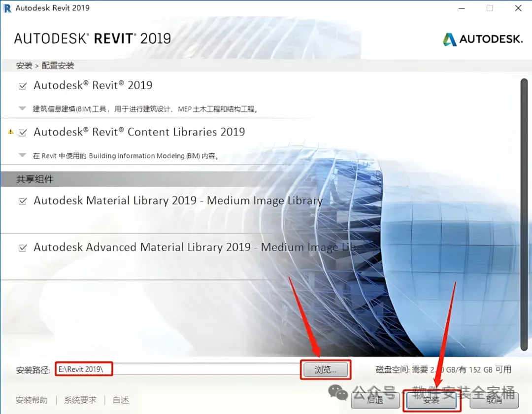532x414 pixels.
Task: Click the 共享组件 section header
Action: [34, 179]
